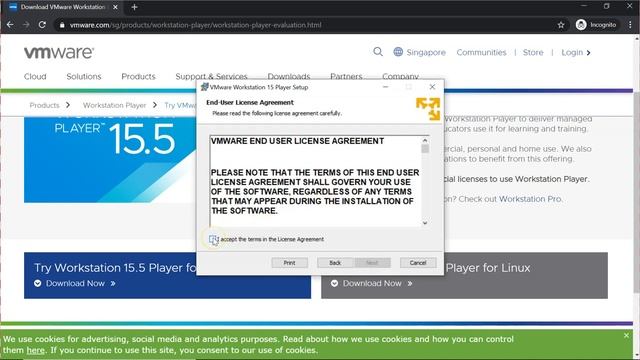Cancel the VMware Player Setup

(x=418, y=263)
